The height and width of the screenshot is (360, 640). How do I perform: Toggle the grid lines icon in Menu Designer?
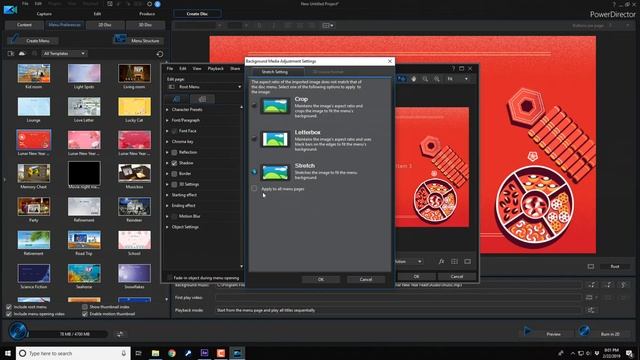(x=454, y=261)
